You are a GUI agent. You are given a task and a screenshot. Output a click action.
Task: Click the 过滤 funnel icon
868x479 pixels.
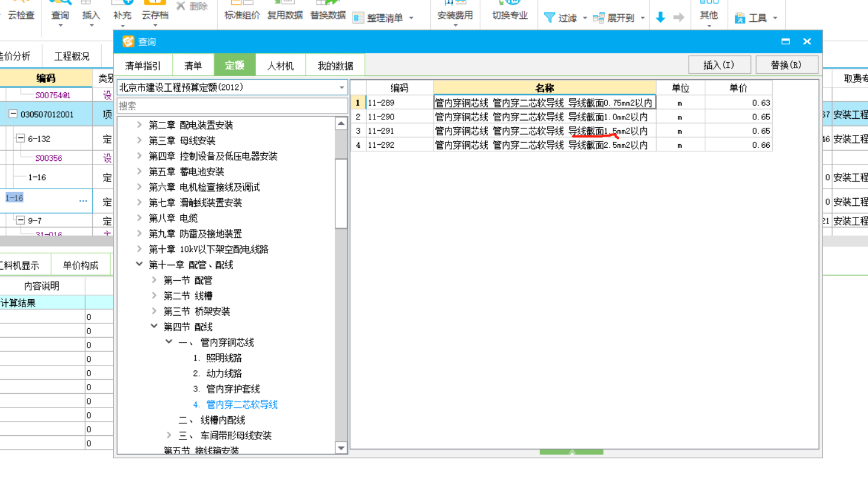[x=549, y=18]
